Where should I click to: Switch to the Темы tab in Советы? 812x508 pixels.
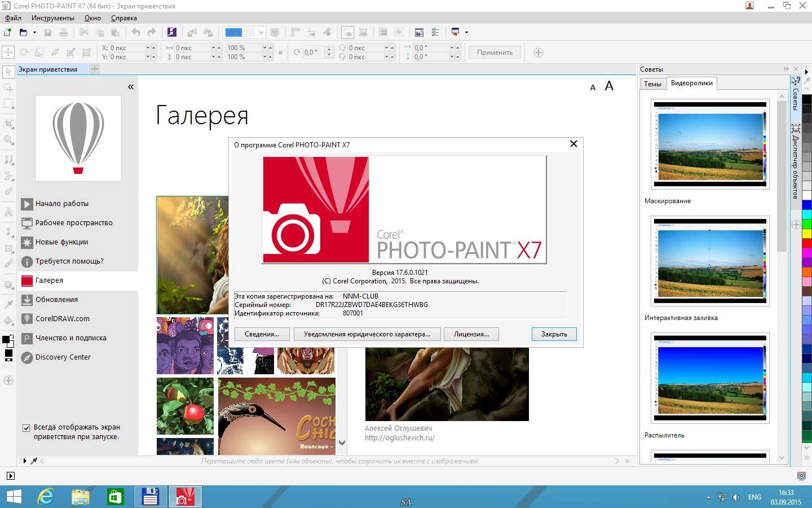click(652, 84)
